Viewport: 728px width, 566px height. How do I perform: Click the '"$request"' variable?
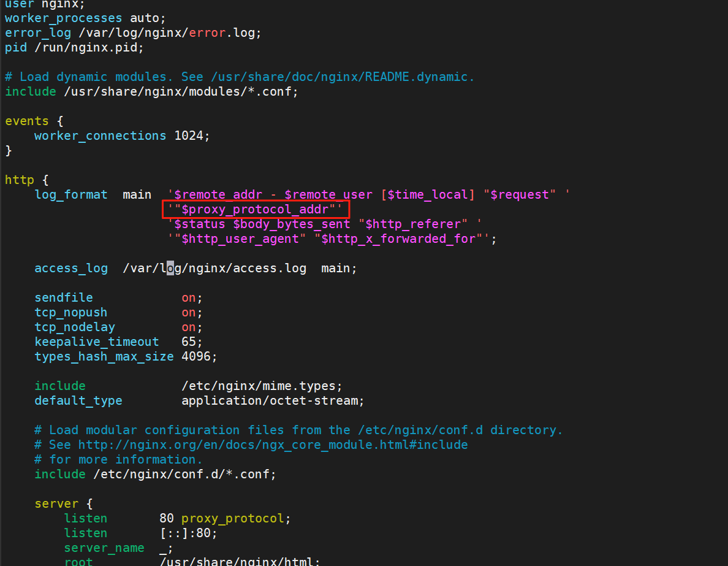[520, 195]
